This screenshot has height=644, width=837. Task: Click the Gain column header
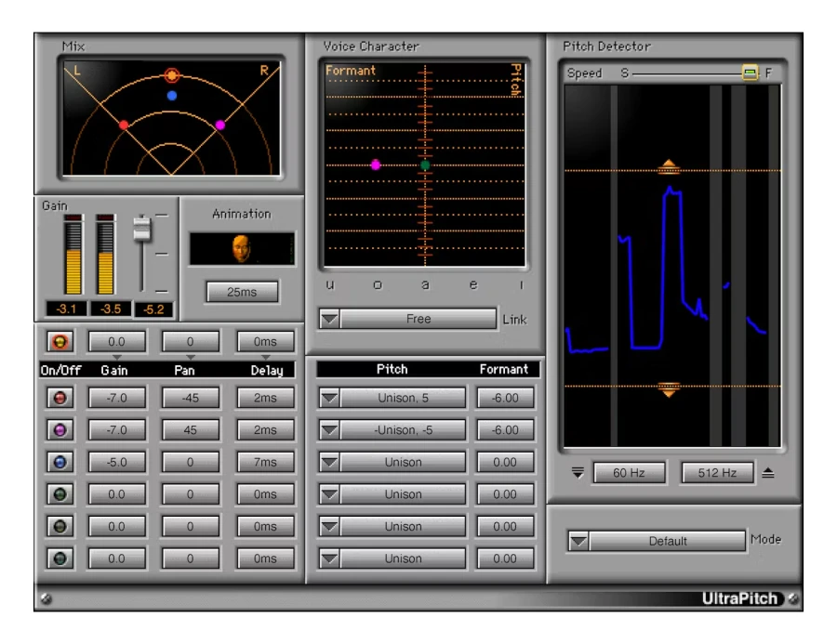(114, 370)
